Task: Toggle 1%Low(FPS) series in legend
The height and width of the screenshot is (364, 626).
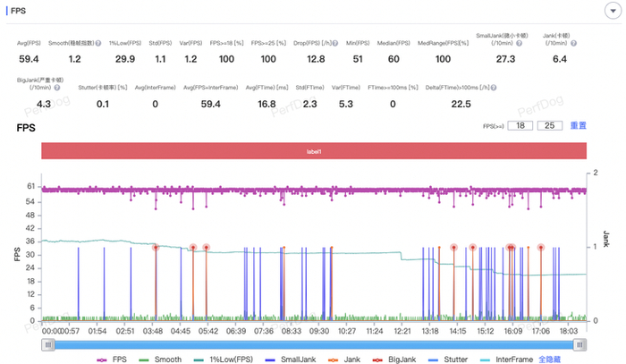Action: [224, 360]
